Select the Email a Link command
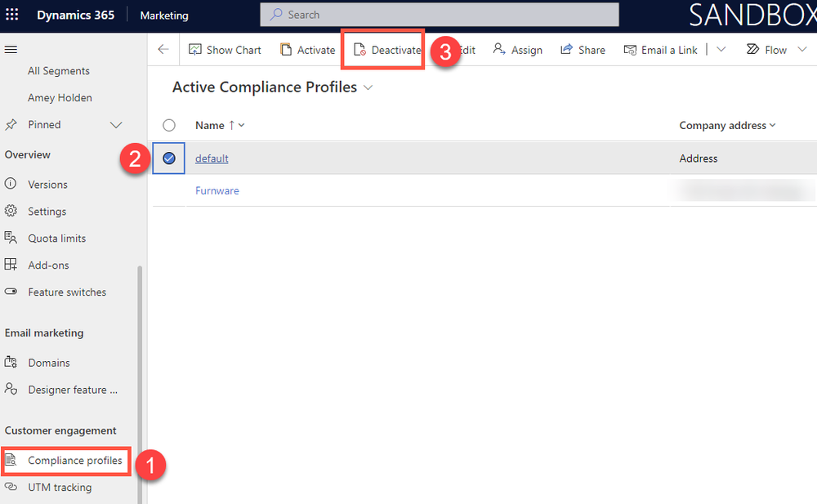The image size is (817, 504). coord(660,50)
